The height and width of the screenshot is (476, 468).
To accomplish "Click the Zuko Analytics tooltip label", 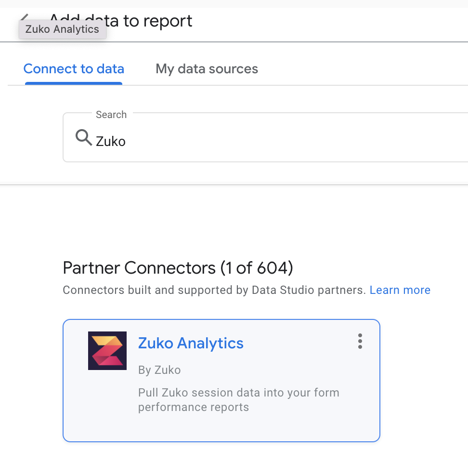I will 62,29.
